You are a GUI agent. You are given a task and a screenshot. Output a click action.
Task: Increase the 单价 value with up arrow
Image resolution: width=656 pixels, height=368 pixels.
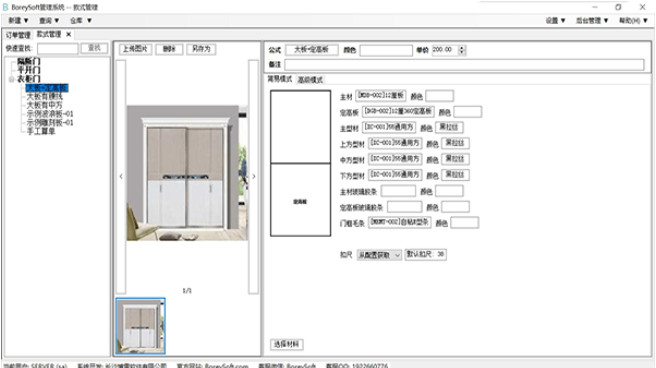[462, 48]
